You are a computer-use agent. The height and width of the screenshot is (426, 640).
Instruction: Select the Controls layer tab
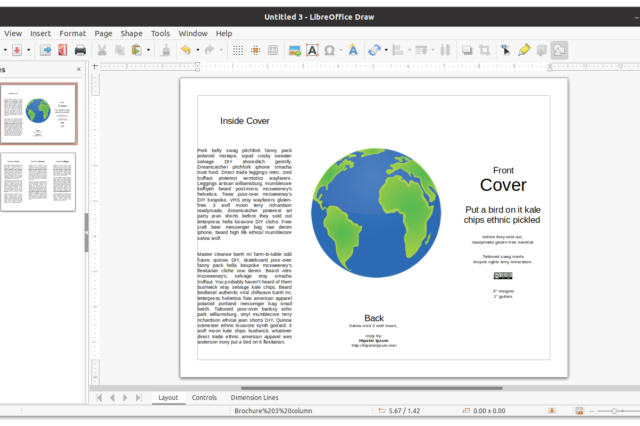[204, 397]
